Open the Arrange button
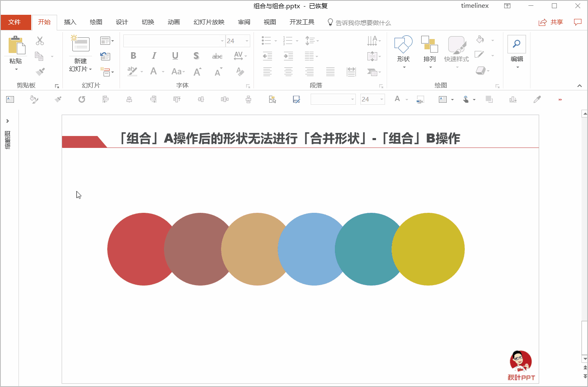Viewport: 588px width, 387px height. click(x=429, y=52)
